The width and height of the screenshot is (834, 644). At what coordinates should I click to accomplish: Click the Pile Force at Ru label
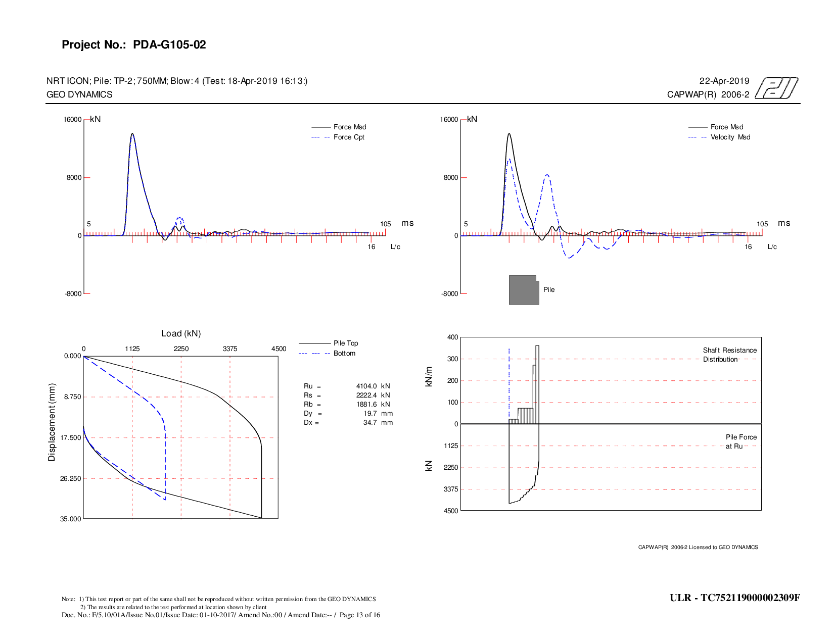point(741,442)
